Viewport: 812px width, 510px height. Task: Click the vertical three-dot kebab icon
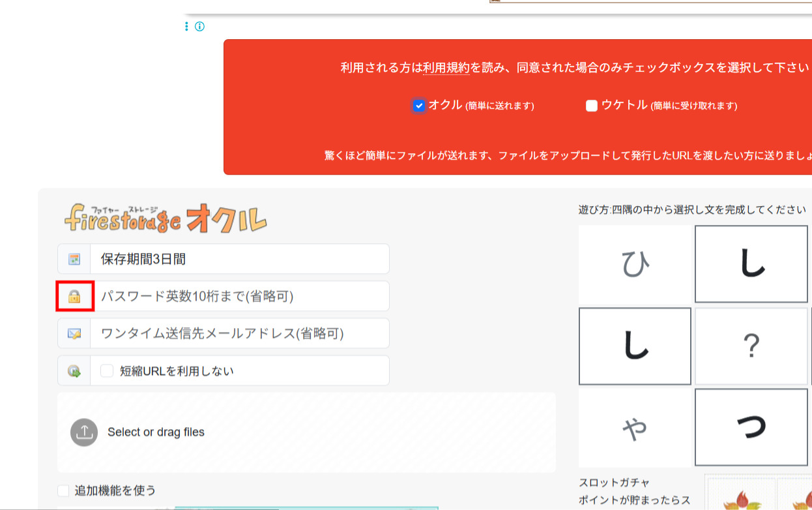185,27
